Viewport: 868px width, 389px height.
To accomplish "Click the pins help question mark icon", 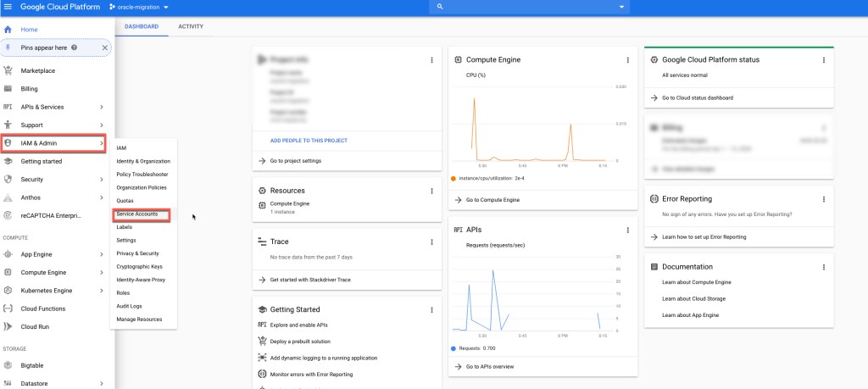I will (75, 48).
